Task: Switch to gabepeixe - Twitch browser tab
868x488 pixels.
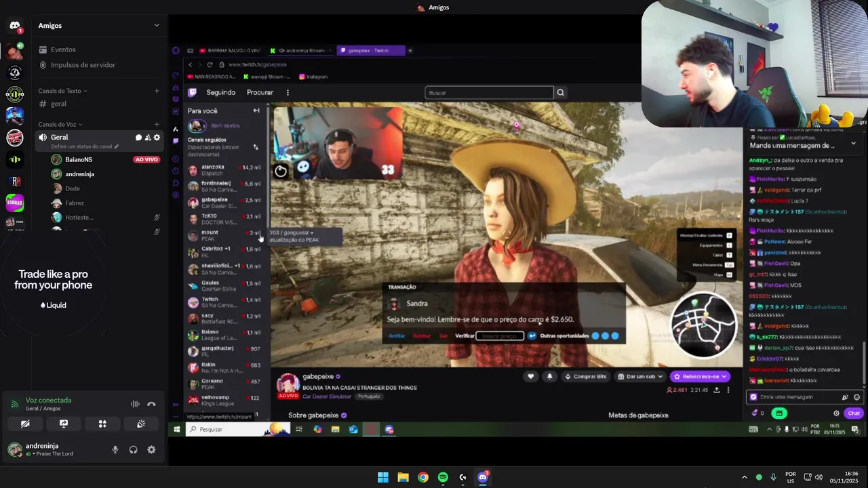Action: click(x=370, y=50)
